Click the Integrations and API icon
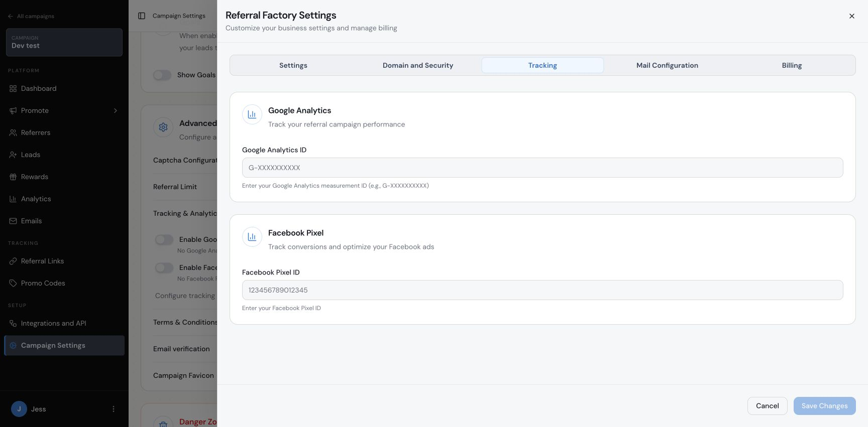The image size is (868, 427). [13, 323]
